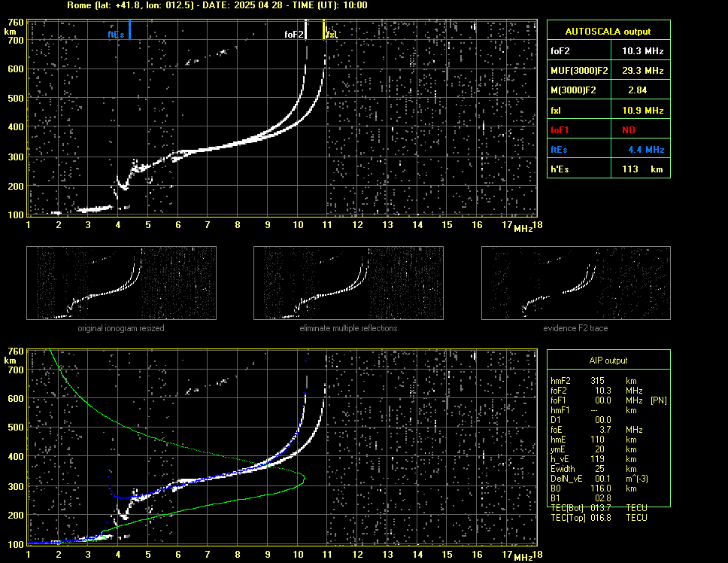
Task: Select the hmF2 315 km row in AIP output
Action: click(593, 380)
